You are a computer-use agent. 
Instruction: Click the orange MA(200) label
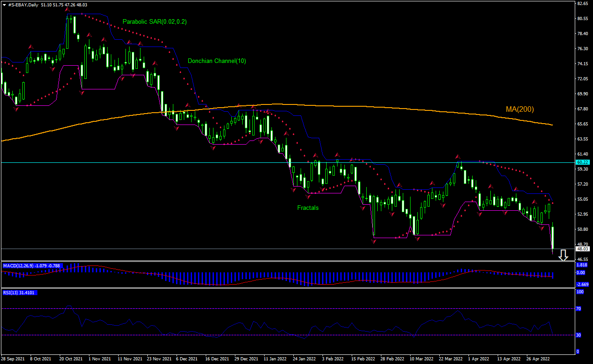(519, 109)
